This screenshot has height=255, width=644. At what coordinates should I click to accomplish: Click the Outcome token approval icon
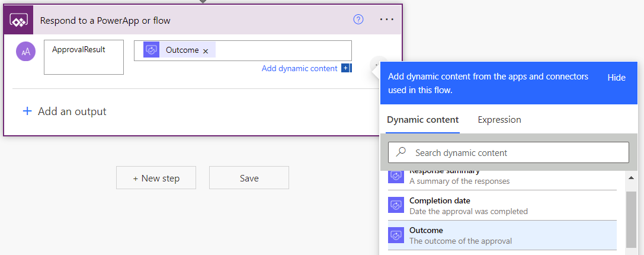pos(152,50)
